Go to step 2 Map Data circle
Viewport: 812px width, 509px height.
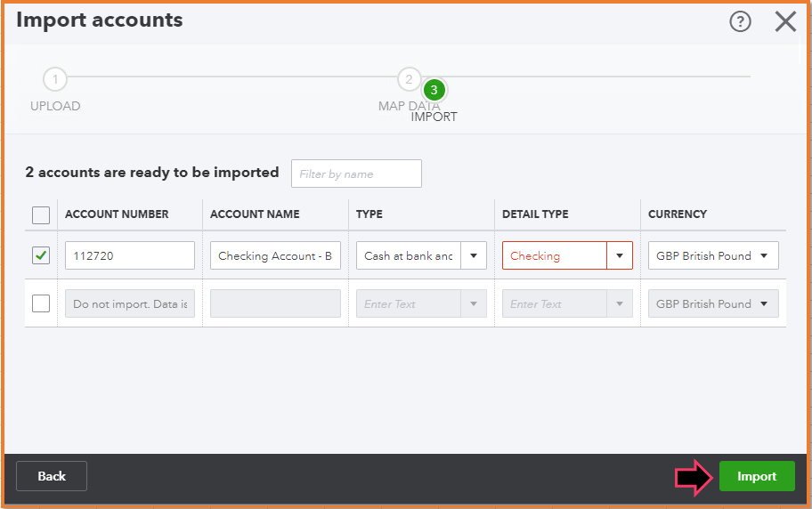409,79
